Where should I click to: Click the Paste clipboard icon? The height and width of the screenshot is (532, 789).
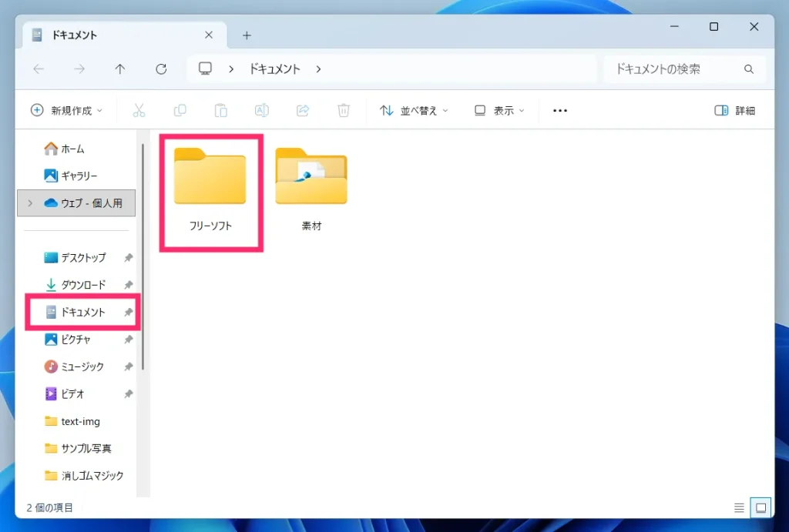click(220, 110)
